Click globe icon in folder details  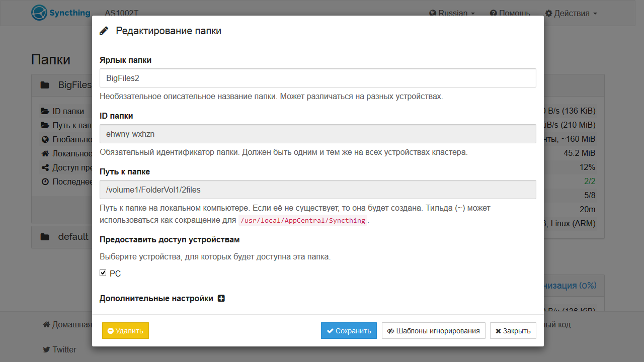tap(45, 139)
